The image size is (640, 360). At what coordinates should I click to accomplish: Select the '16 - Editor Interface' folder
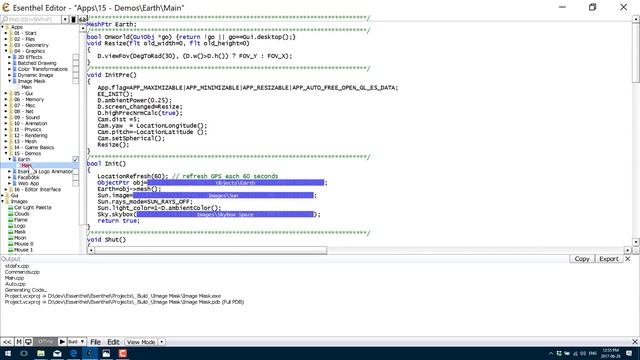(37, 189)
